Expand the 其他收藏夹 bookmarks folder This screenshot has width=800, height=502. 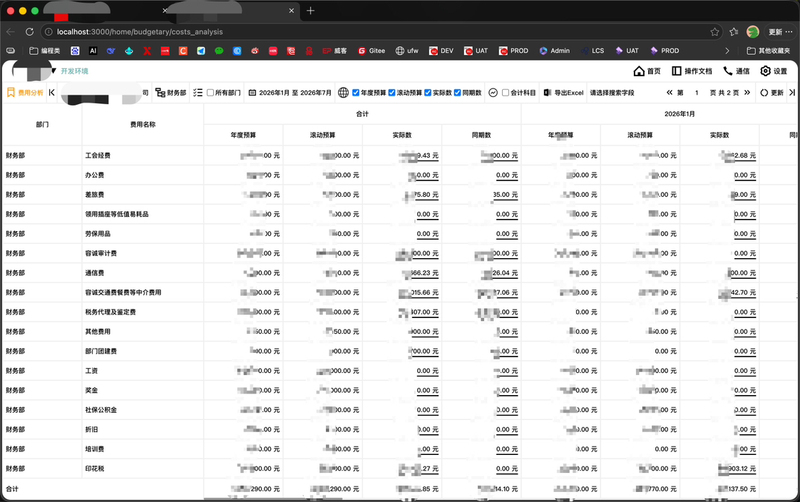pos(768,51)
